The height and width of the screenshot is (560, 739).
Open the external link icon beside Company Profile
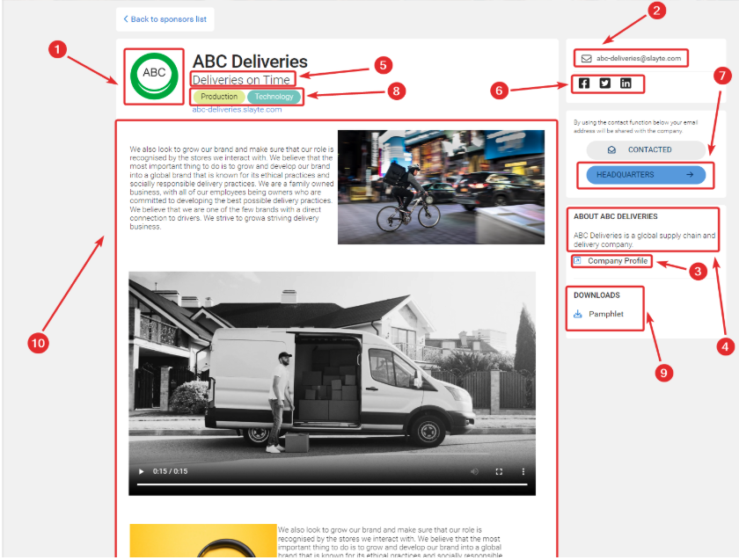coord(577,260)
